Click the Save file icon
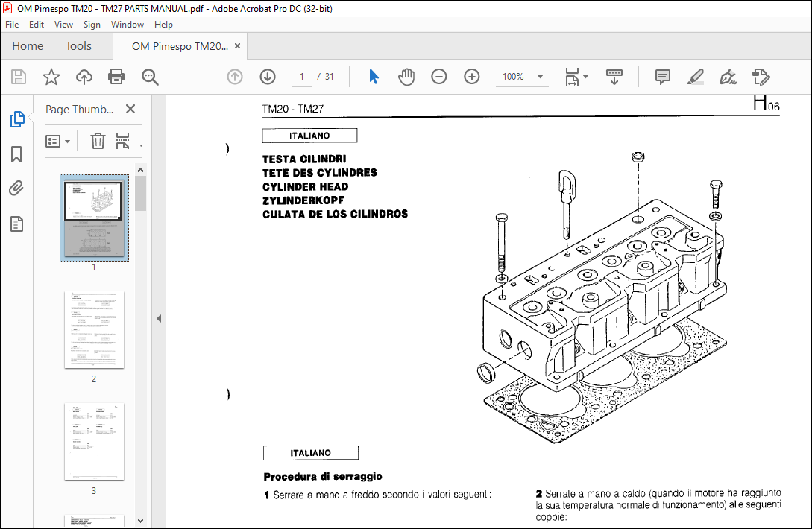This screenshot has height=529, width=812. [19, 77]
